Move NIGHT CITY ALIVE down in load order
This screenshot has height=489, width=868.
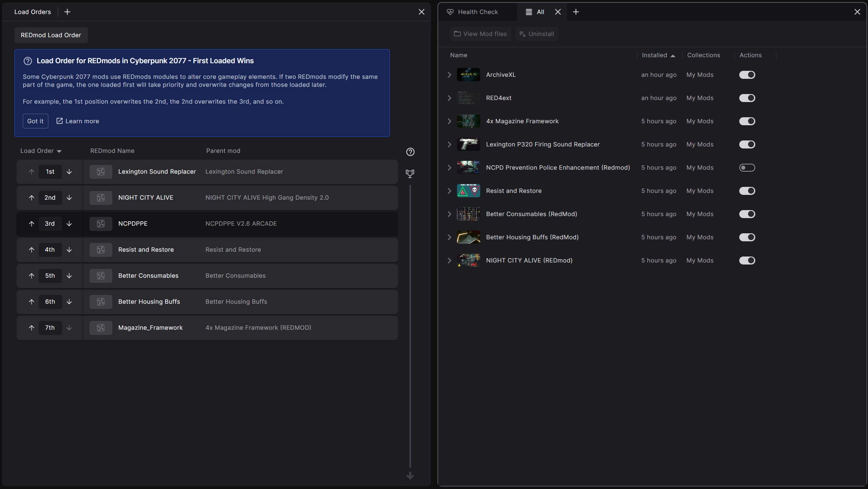click(69, 198)
